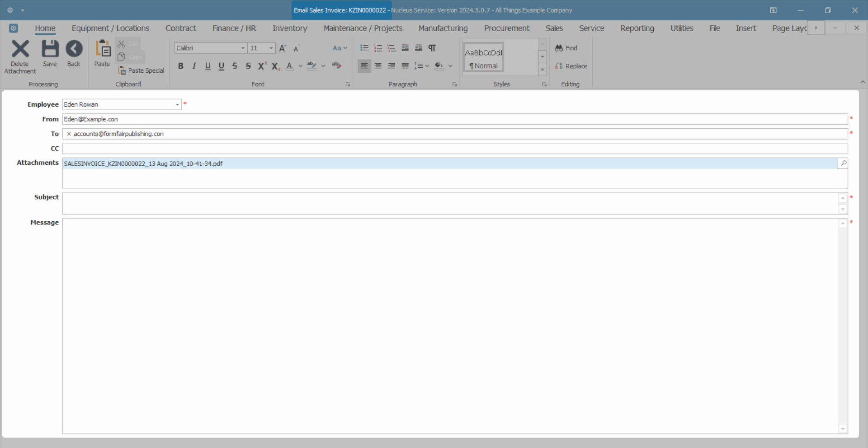The width and height of the screenshot is (868, 448).
Task: Open the Styles dialog launcher
Action: coord(544,84)
